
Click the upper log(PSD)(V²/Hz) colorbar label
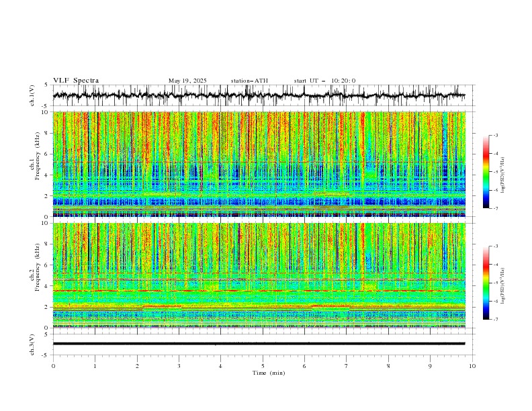coord(503,175)
